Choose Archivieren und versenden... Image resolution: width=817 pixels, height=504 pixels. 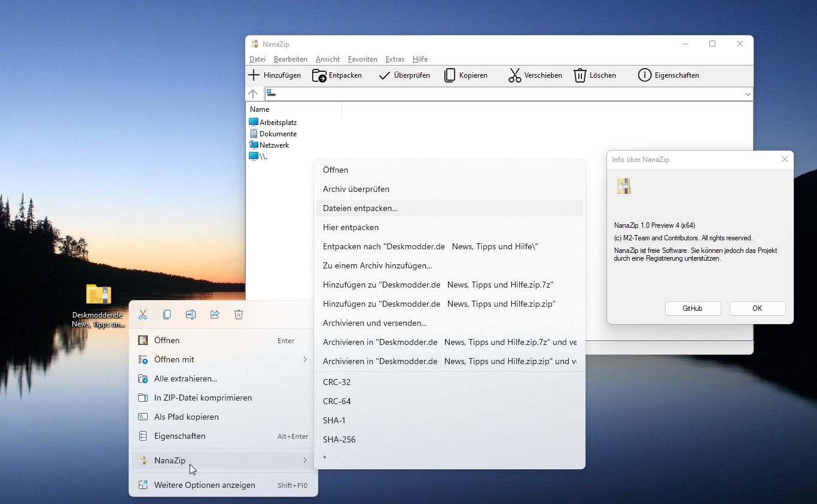(449, 323)
